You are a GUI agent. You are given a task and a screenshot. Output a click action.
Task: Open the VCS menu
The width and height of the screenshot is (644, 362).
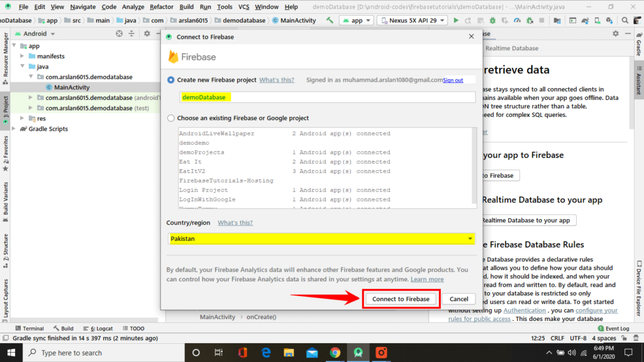[246, 7]
